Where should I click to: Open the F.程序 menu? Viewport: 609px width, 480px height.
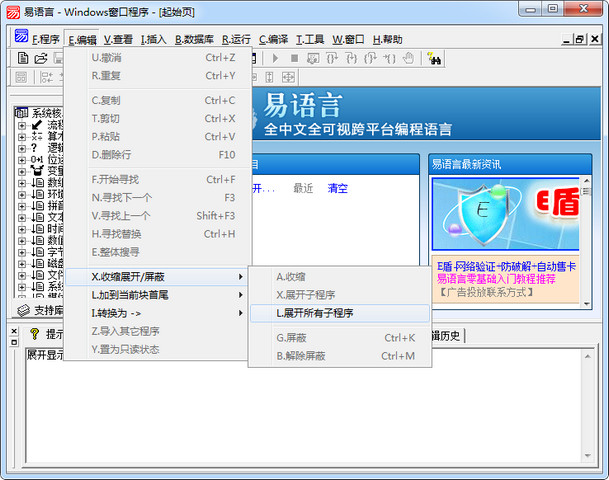click(46, 39)
